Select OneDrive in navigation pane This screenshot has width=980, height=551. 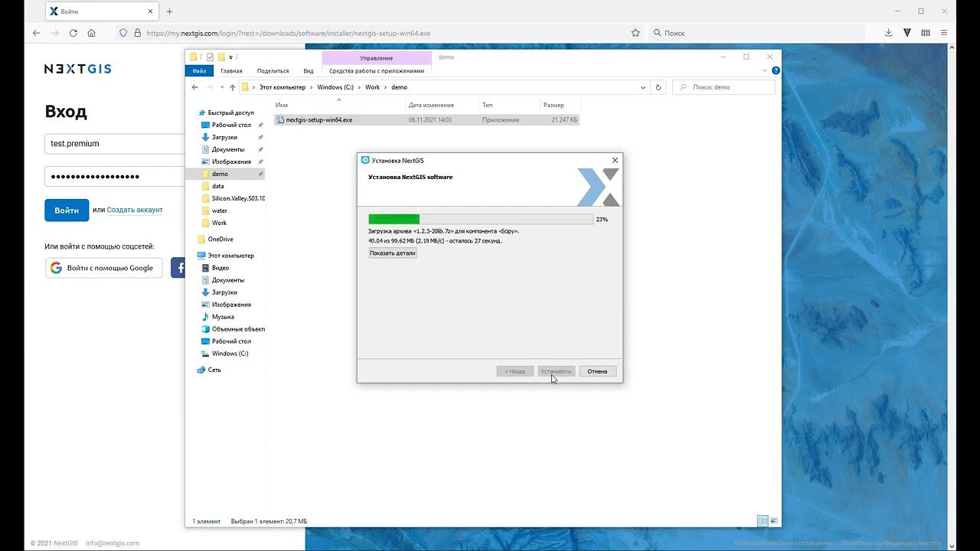[220, 239]
